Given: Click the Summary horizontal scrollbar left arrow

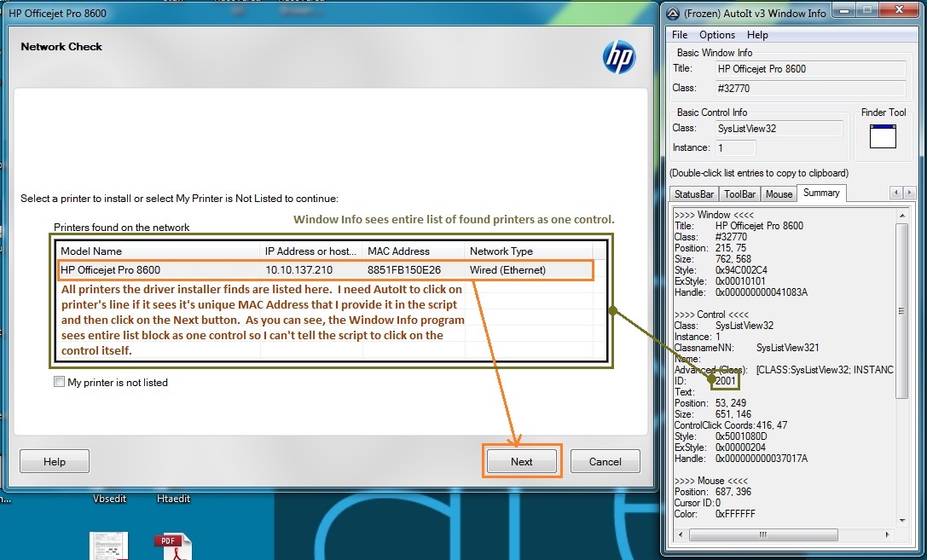Looking at the screenshot, I should tap(681, 534).
